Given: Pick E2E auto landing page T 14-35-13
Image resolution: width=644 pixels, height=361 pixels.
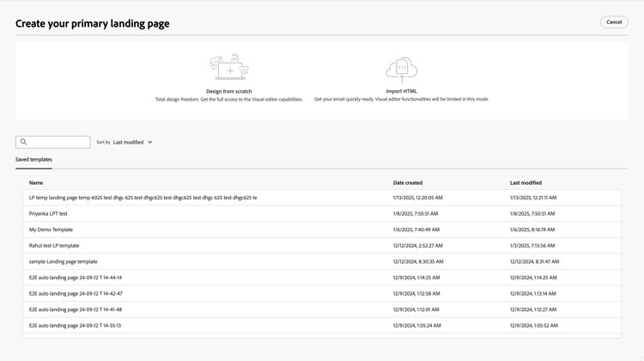Looking at the screenshot, I should point(322,326).
